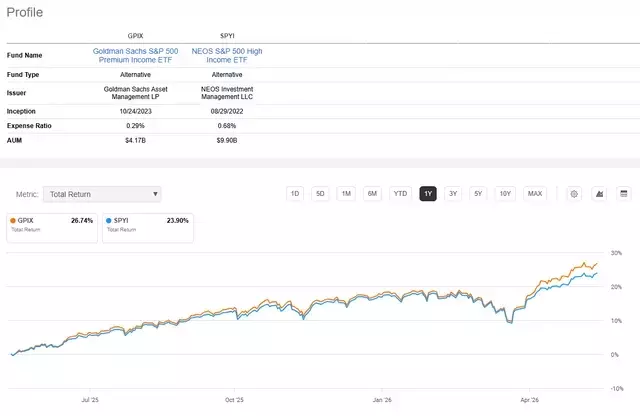Select the MAX time range
Image resolution: width=640 pixels, height=416 pixels.
(535, 194)
